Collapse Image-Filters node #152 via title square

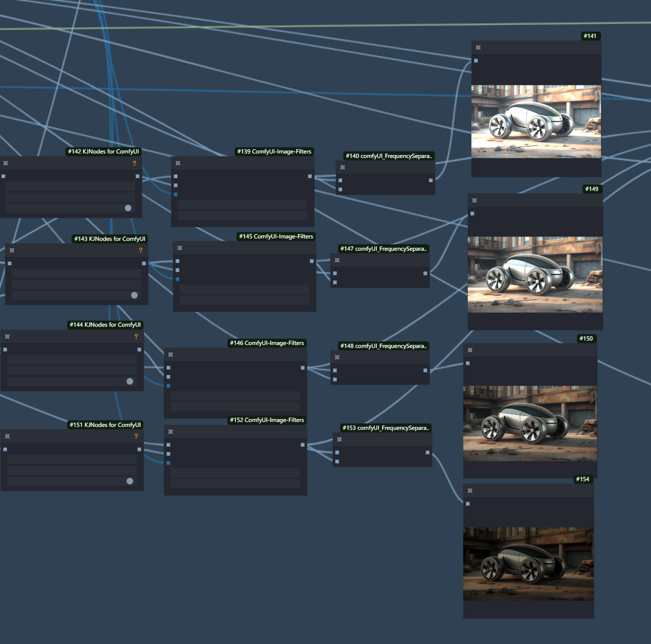pyautogui.click(x=171, y=431)
